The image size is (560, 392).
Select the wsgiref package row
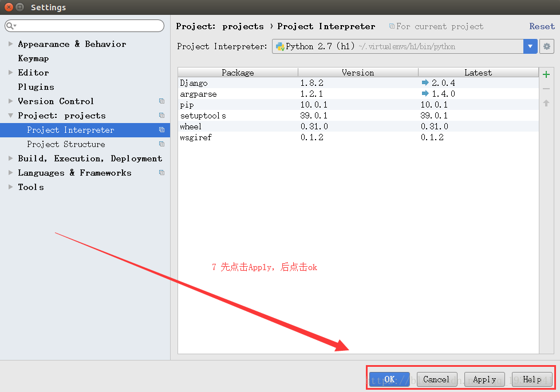pos(358,137)
